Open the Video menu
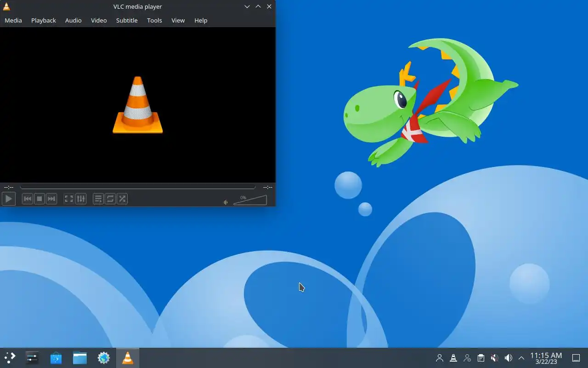This screenshot has width=588, height=368. click(99, 20)
